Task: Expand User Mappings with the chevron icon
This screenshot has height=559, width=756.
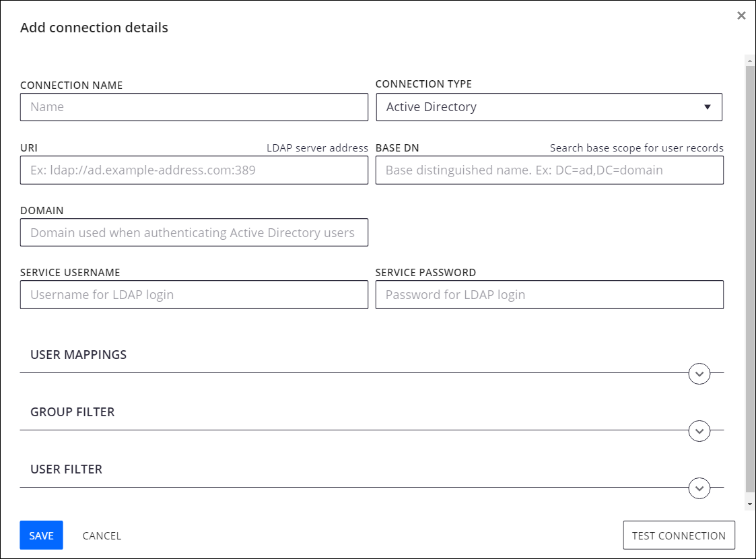Action: click(699, 373)
